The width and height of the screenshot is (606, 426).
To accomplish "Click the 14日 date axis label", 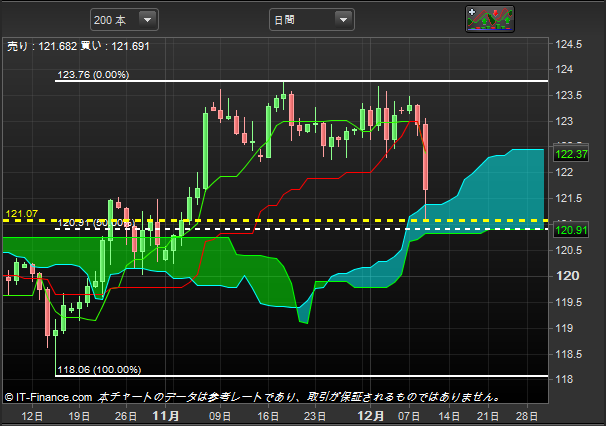I will point(449,416).
